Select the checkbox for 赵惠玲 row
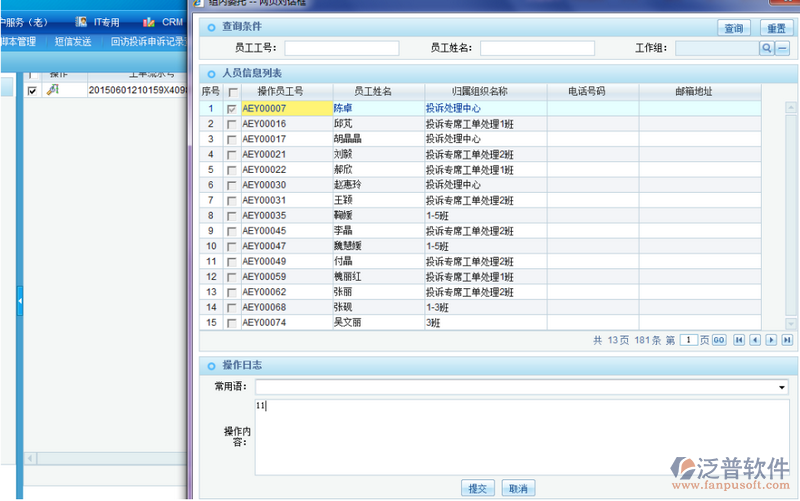This screenshot has height=501, width=800. [x=232, y=185]
